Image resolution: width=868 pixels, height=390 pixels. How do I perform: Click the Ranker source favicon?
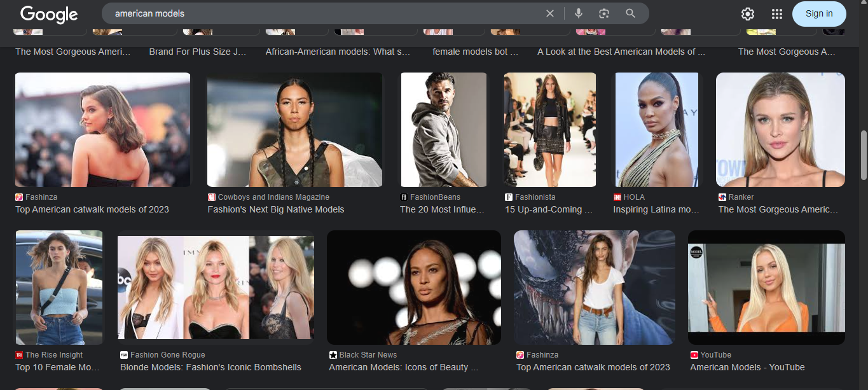(x=722, y=197)
